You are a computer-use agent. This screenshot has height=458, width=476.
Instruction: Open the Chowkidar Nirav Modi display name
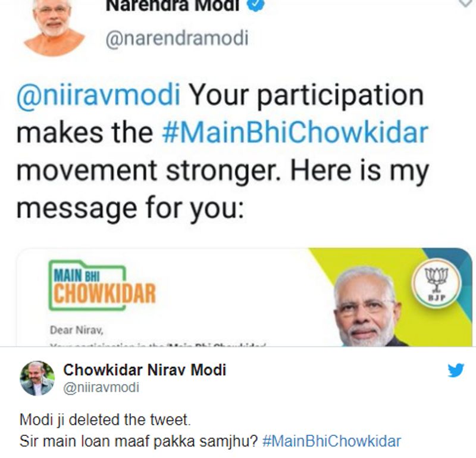145,370
